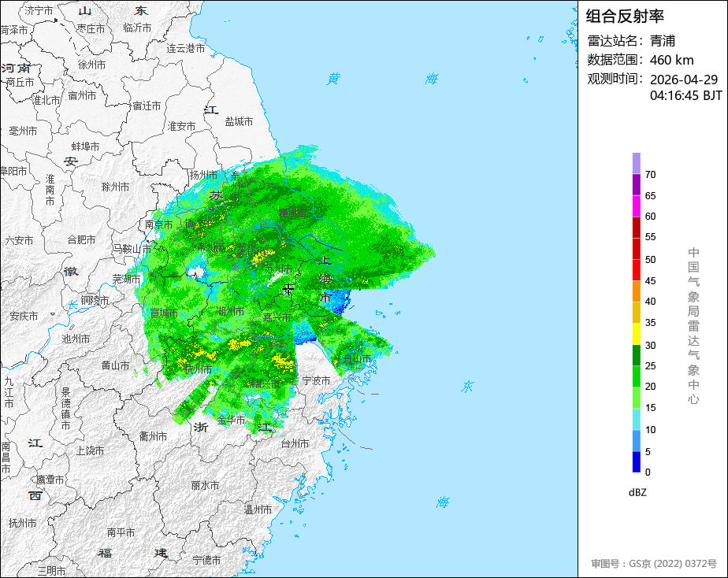Click the '临沂市' city label
The width and height of the screenshot is (728, 578).
pyautogui.click(x=137, y=28)
